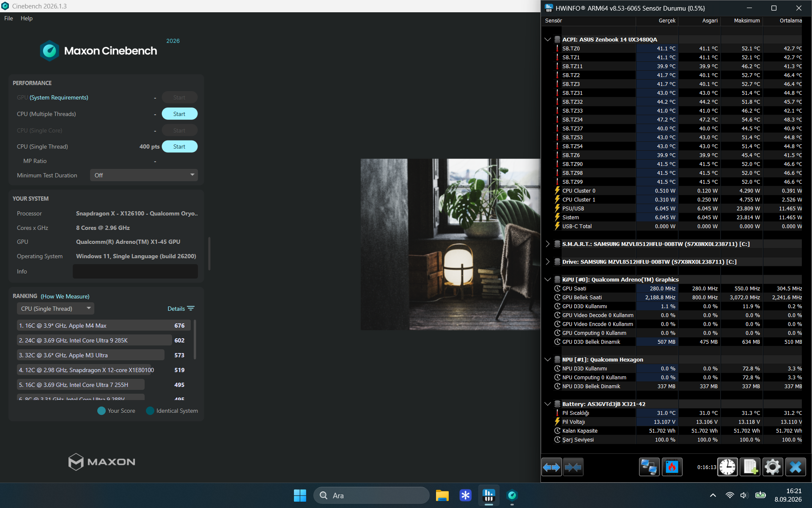Collapse ACPI ASUS Zenbook sensor group

(548, 39)
